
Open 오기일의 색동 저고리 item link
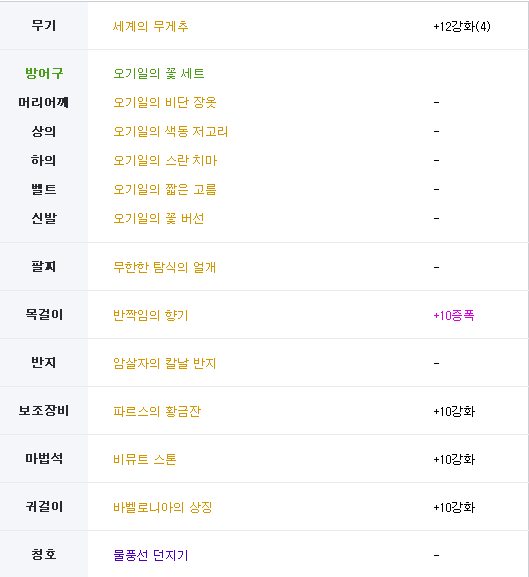pyautogui.click(x=170, y=131)
